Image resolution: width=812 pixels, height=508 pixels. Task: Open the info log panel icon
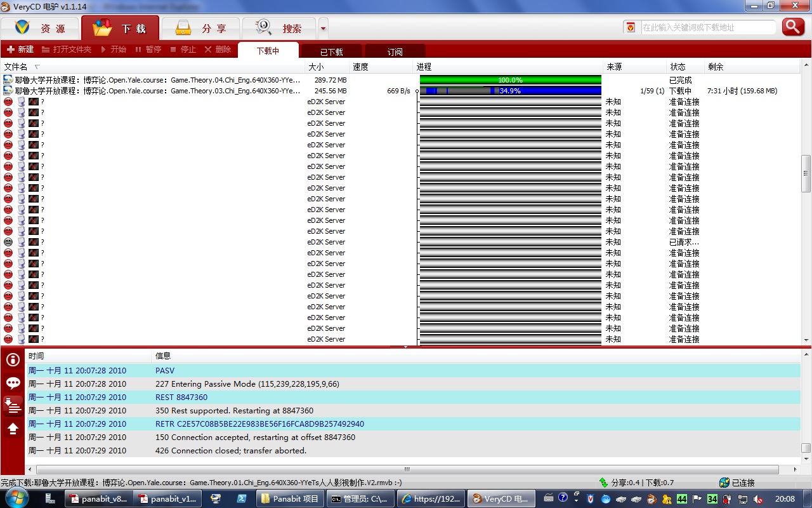coord(13,359)
